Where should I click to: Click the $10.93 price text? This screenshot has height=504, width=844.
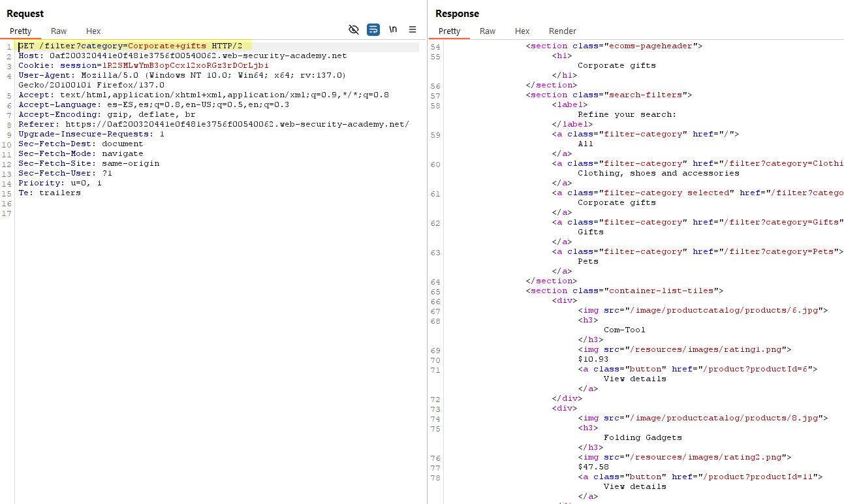click(593, 360)
